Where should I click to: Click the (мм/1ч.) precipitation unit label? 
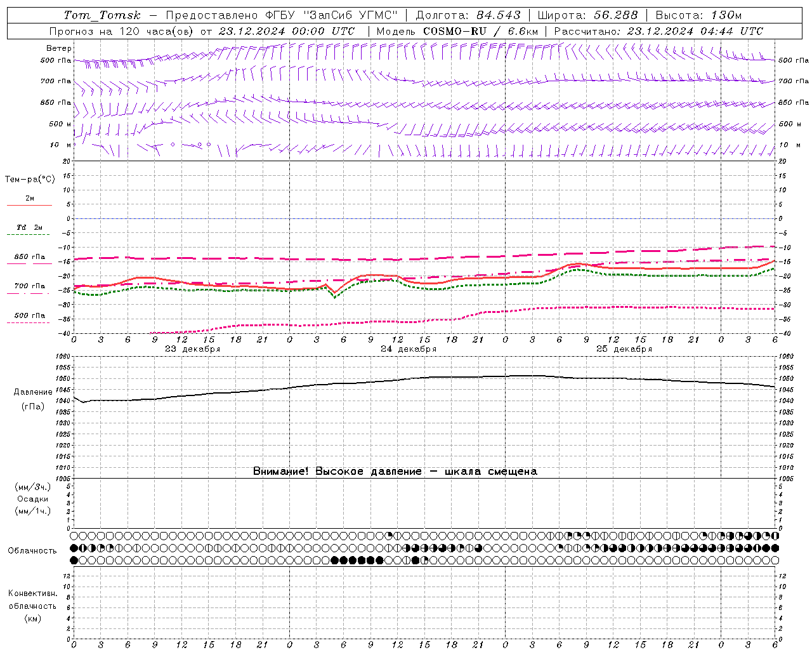32,511
